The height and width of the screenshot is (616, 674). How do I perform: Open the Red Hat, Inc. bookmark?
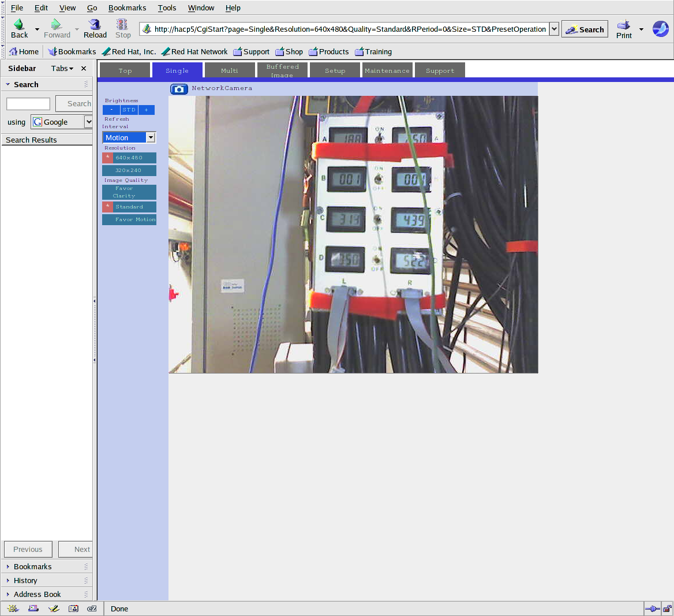[129, 51]
